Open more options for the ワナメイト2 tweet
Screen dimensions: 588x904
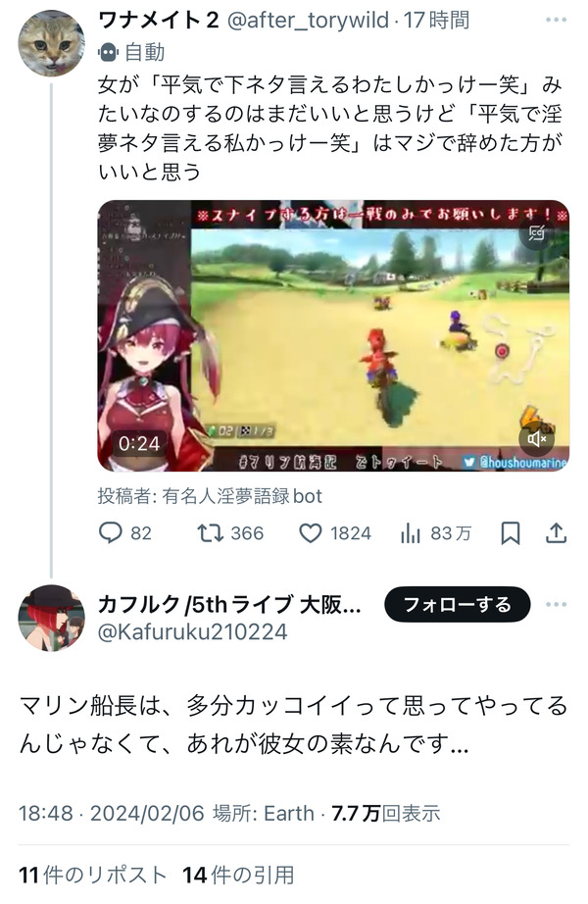pos(556,21)
